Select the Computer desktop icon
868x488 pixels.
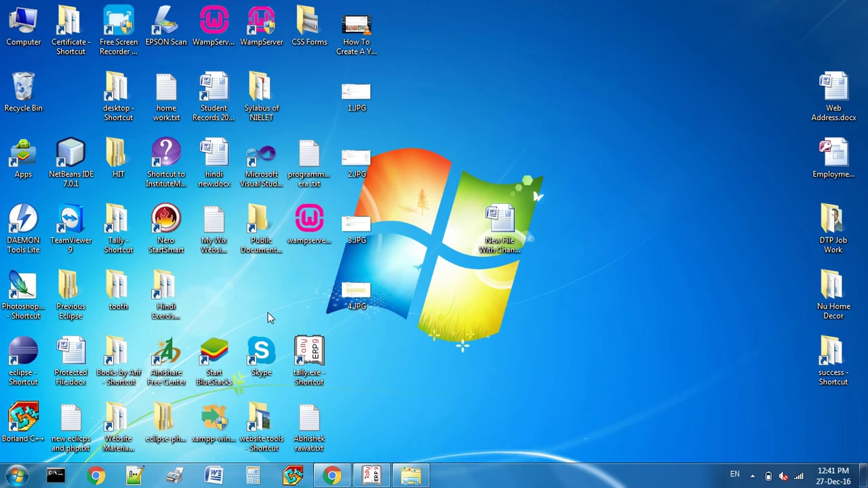[x=23, y=27]
